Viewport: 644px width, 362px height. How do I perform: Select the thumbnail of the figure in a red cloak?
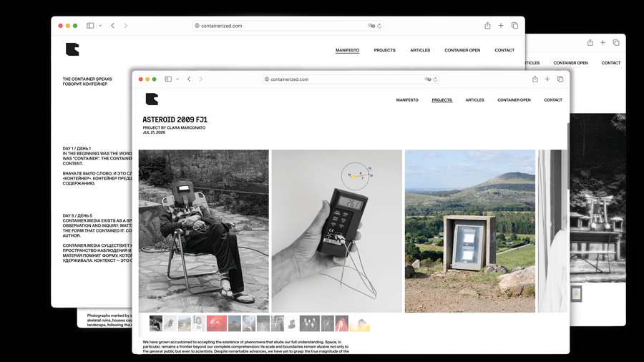point(342,323)
